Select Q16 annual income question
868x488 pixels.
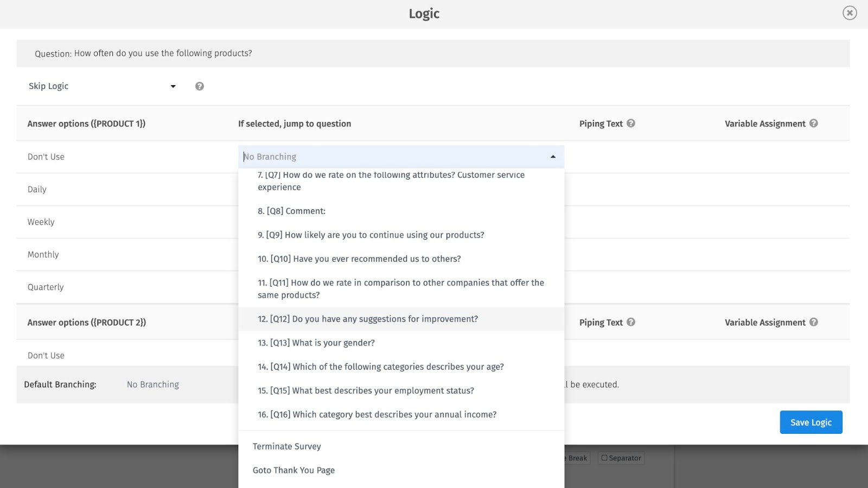[377, 414]
